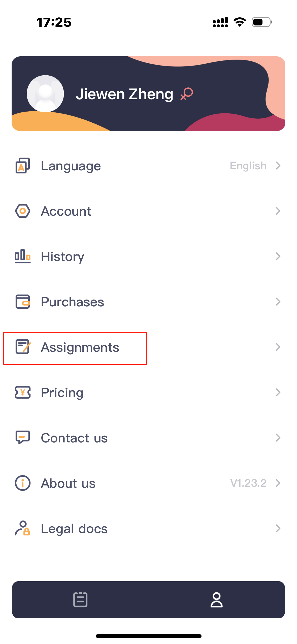Open History from the menu list
Image resolution: width=297 pixels, height=644 pixels.
(x=62, y=256)
